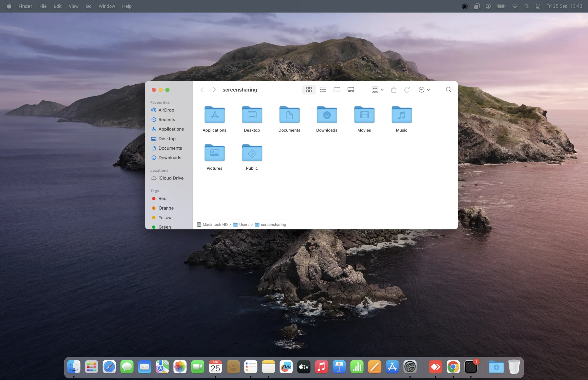Open Control Centre in the menu bar
Viewport: 588px width, 380px height.
tap(538, 6)
